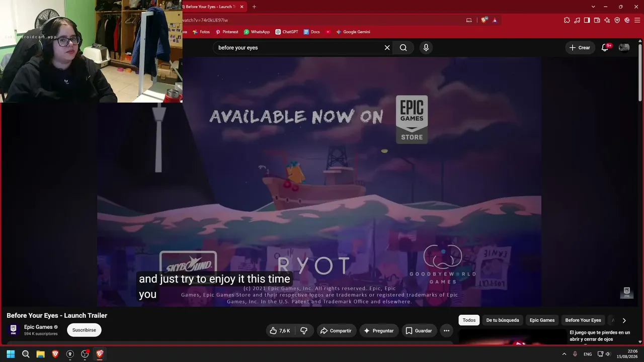Open the Google Gemini bookmark
The image size is (644, 362).
353,32
